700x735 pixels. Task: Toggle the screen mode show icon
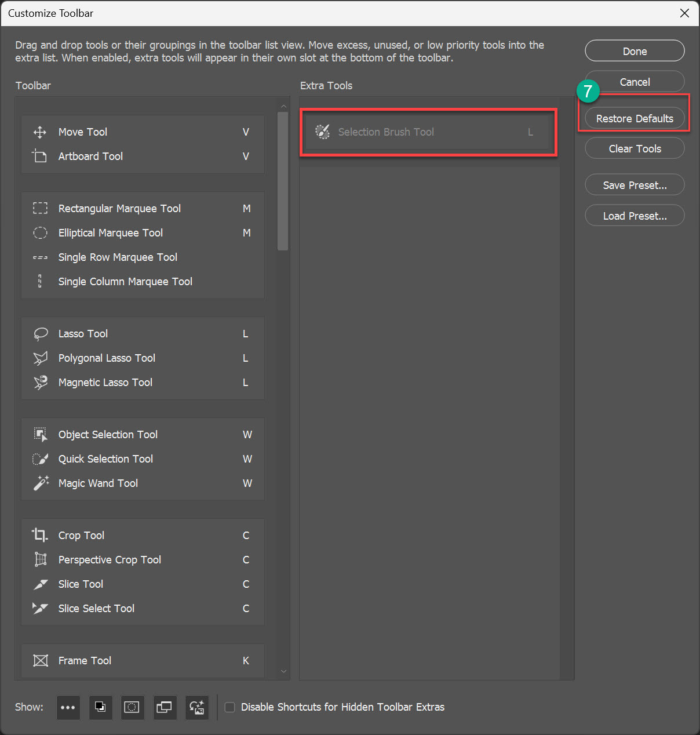click(164, 707)
